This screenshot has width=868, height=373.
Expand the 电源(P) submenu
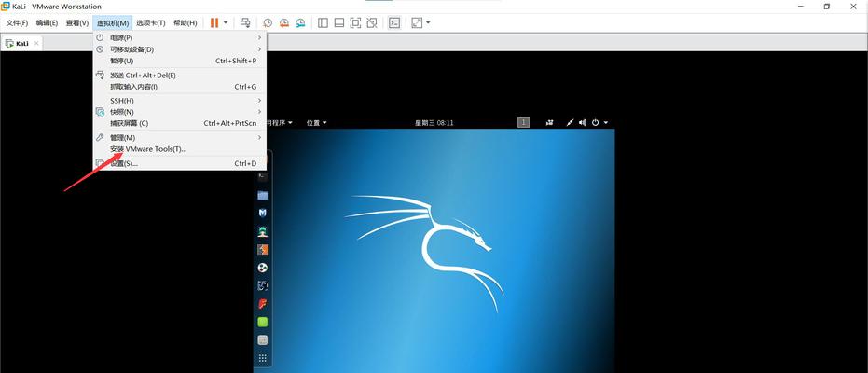coord(179,37)
